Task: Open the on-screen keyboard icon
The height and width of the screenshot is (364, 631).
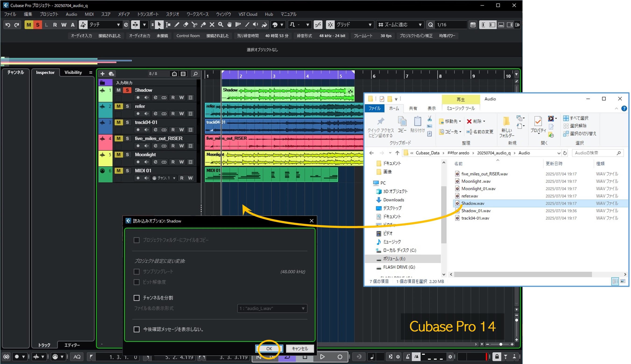Action: coord(473,25)
